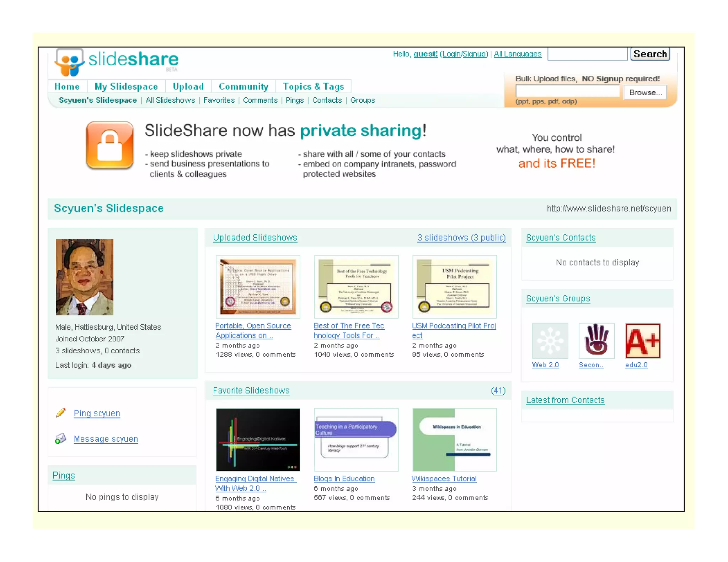The width and height of the screenshot is (728, 562).
Task: Select All Slideshows submenu item
Action: point(170,100)
